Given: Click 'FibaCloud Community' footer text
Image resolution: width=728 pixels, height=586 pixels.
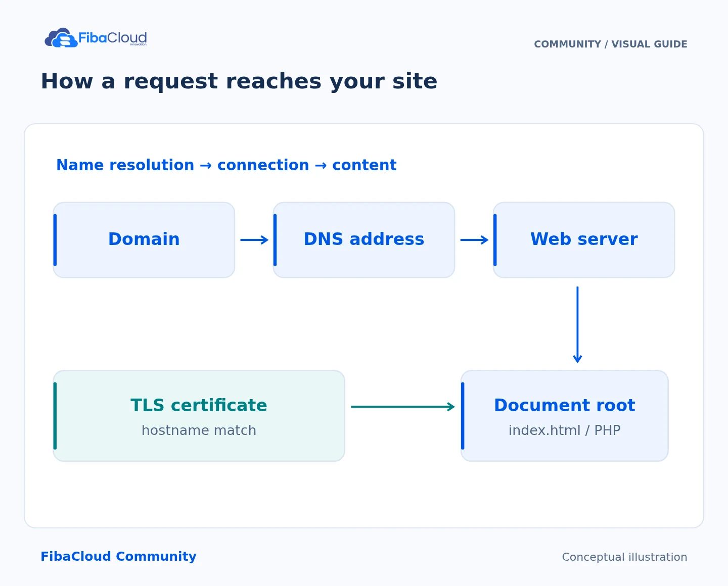Looking at the screenshot, I should point(118,557).
